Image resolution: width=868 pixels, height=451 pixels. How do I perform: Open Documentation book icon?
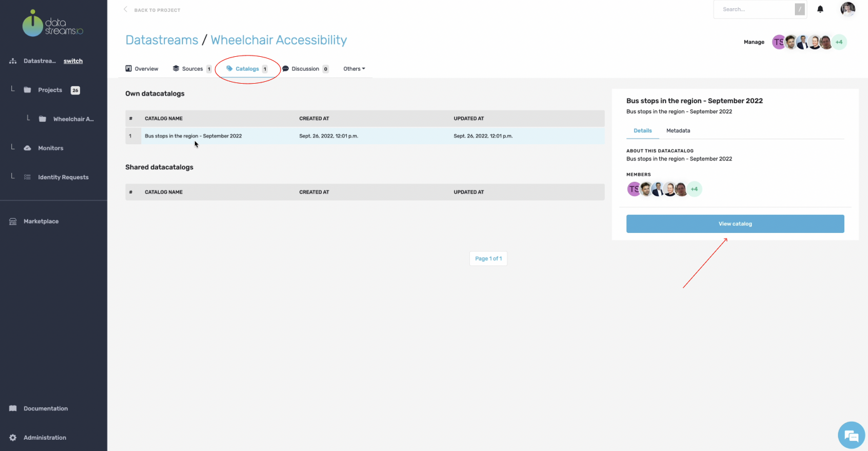tap(13, 409)
